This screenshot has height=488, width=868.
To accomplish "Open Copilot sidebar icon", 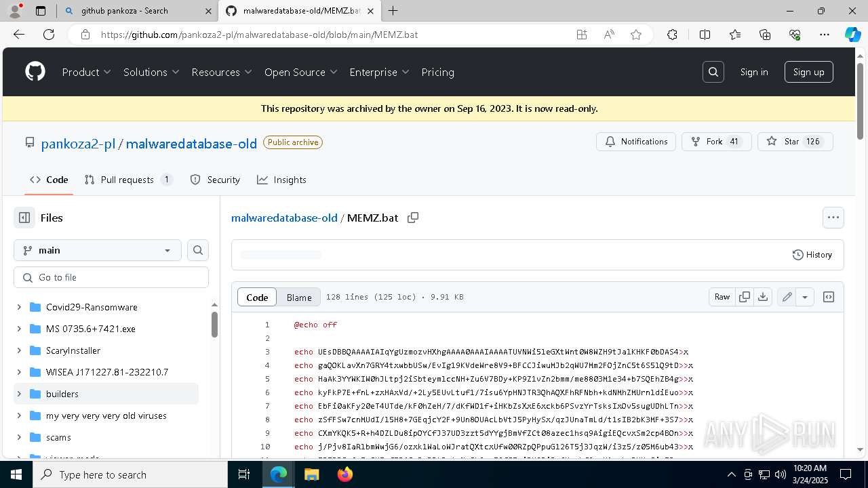I will (x=852, y=35).
